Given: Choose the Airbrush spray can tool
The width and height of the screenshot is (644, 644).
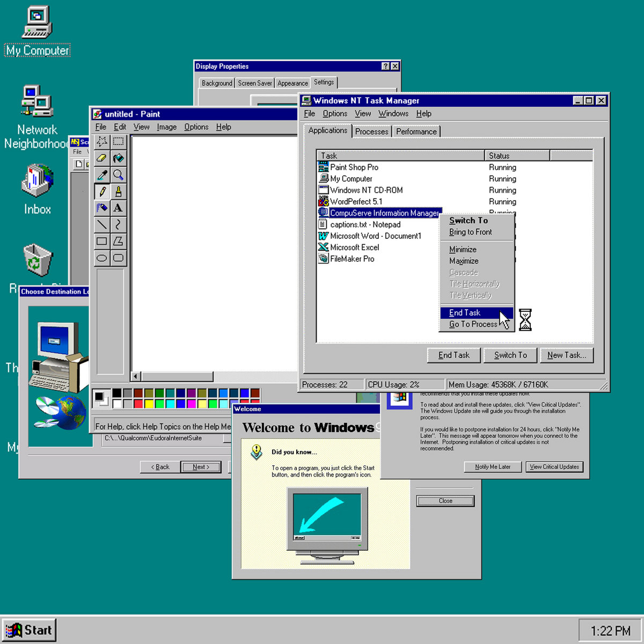Looking at the screenshot, I should (101, 208).
